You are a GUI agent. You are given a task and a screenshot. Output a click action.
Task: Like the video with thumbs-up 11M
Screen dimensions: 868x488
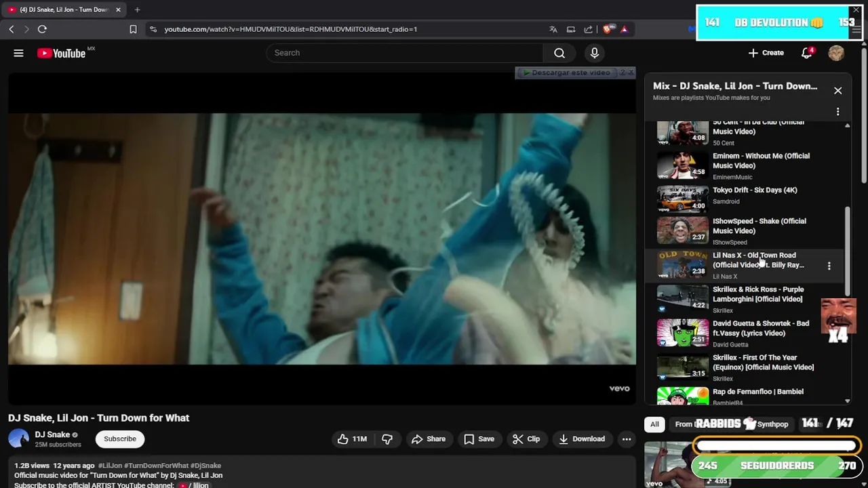point(353,439)
